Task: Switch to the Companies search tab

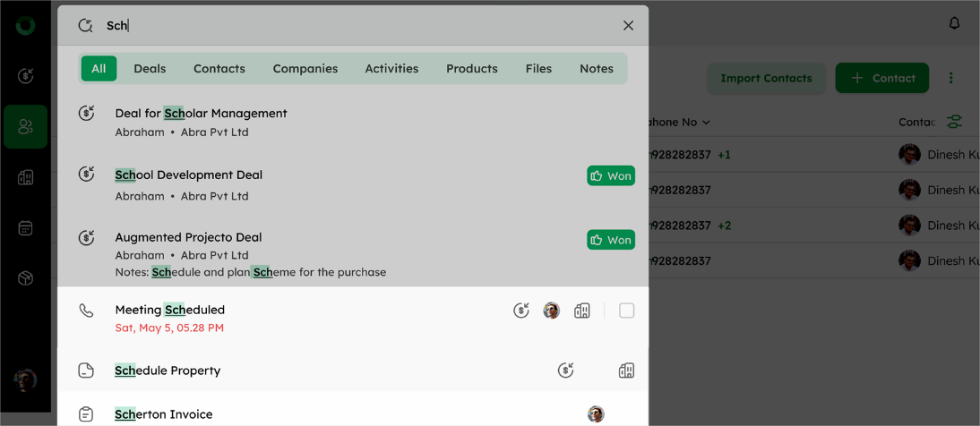Action: pyautogui.click(x=305, y=69)
